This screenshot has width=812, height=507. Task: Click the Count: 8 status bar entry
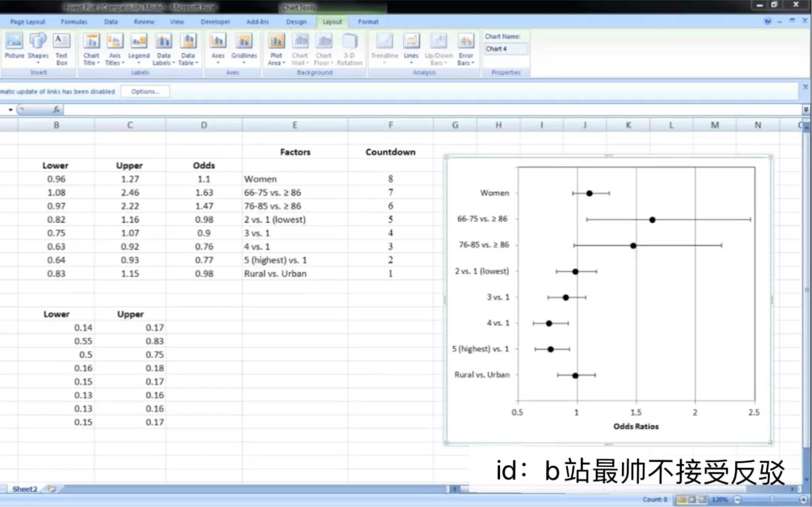click(x=655, y=500)
